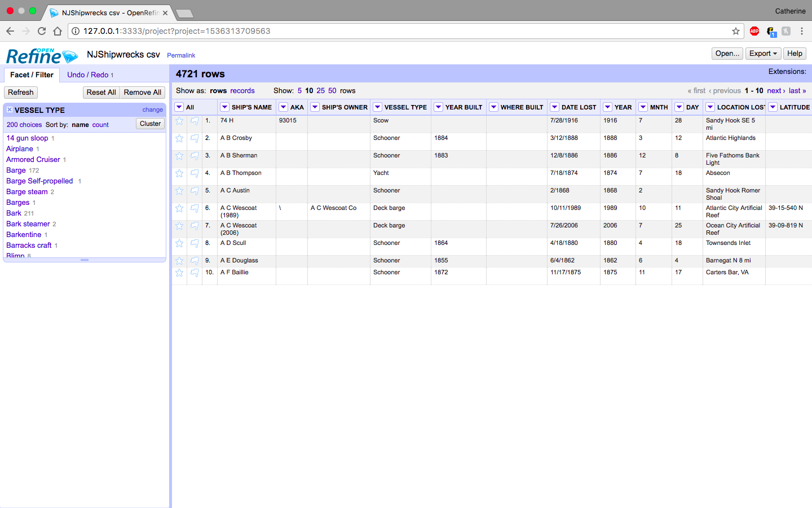The width and height of the screenshot is (812, 508).
Task: Bookmark this page with star icon
Action: tap(735, 31)
